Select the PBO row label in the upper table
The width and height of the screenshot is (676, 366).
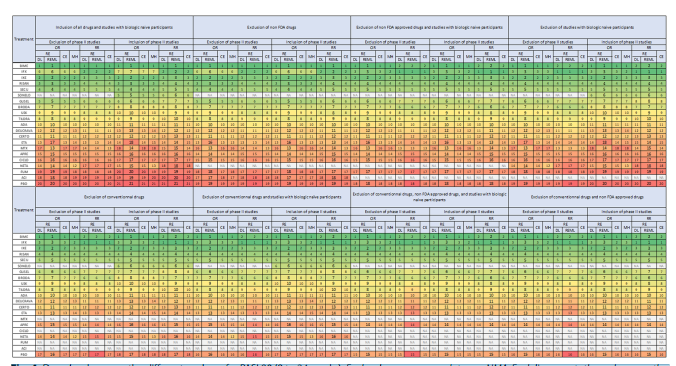[x=24, y=184]
